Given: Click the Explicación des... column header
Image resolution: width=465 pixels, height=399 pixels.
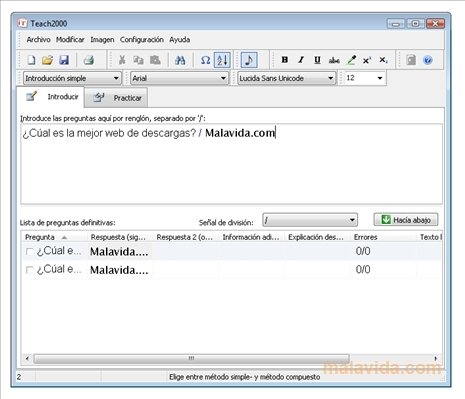Looking at the screenshot, I should pos(318,237).
